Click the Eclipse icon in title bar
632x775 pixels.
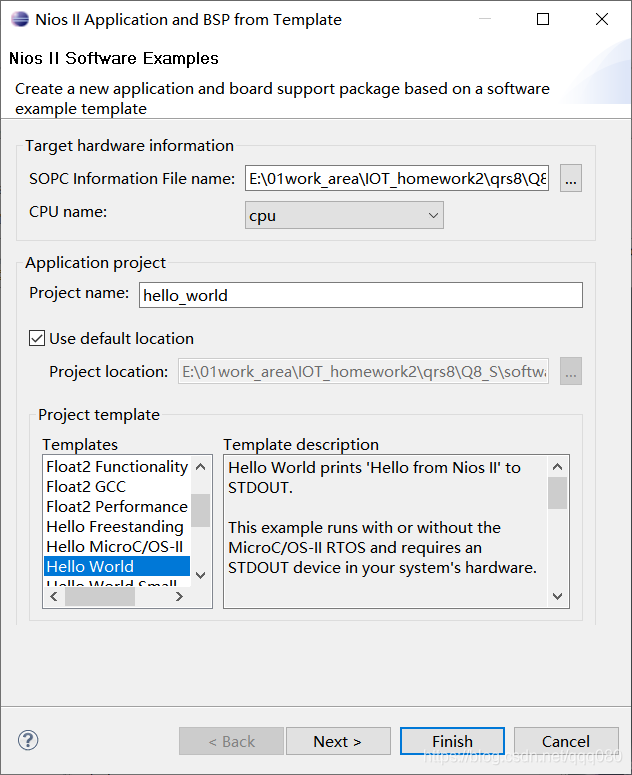pyautogui.click(x=20, y=19)
